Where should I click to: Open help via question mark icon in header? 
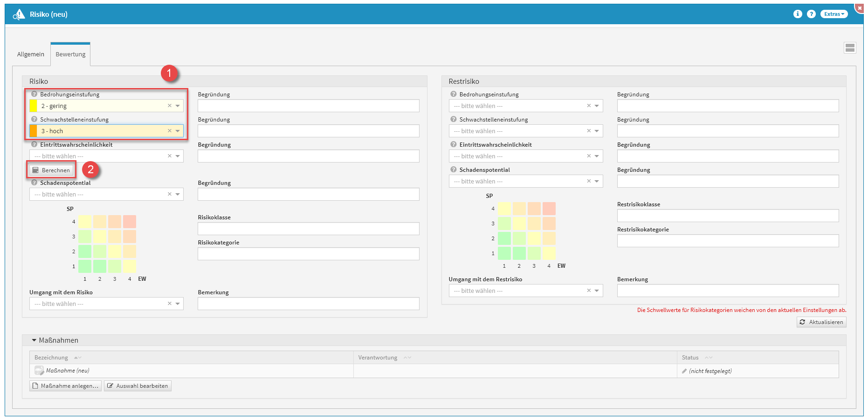click(x=811, y=14)
